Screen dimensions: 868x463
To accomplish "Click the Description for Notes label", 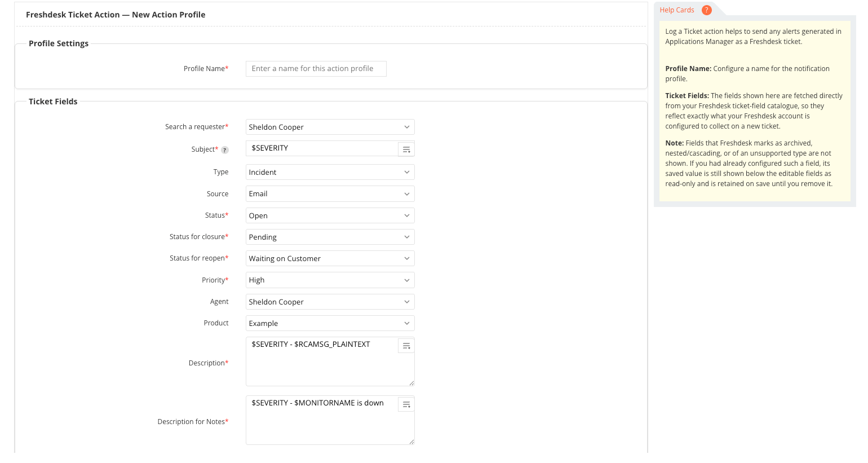I will (193, 422).
